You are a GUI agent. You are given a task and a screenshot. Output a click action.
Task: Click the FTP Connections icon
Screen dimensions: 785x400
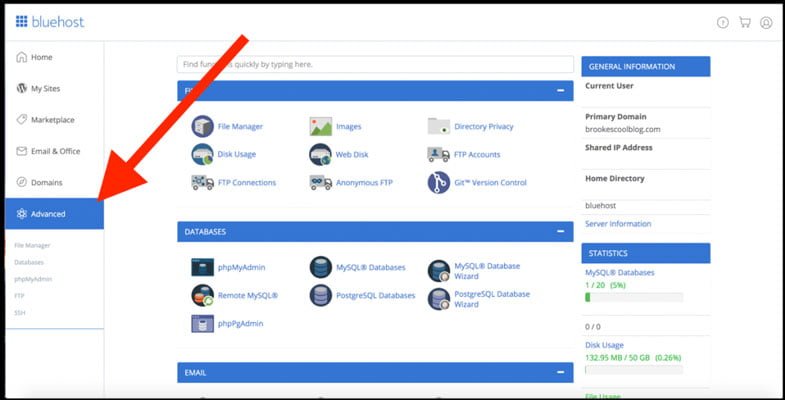[202, 182]
